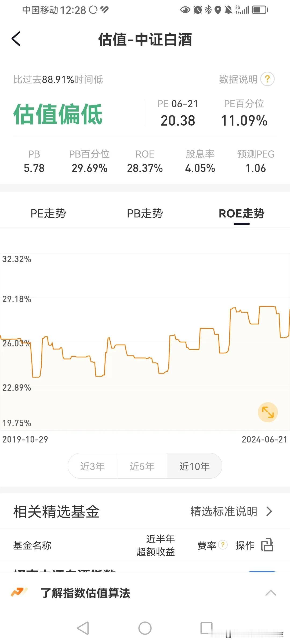The height and width of the screenshot is (644, 290).
Task: Switch to the PB走势 tab
Action: (x=145, y=214)
